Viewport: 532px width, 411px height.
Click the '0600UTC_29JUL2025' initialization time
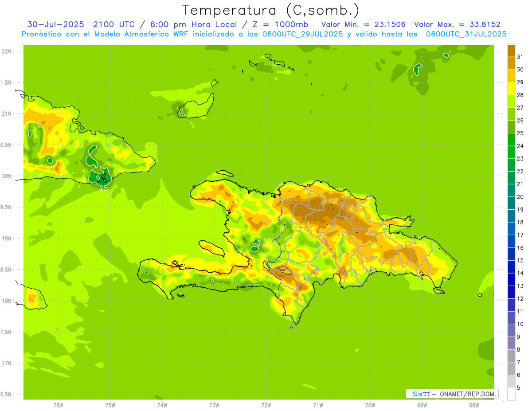point(303,34)
